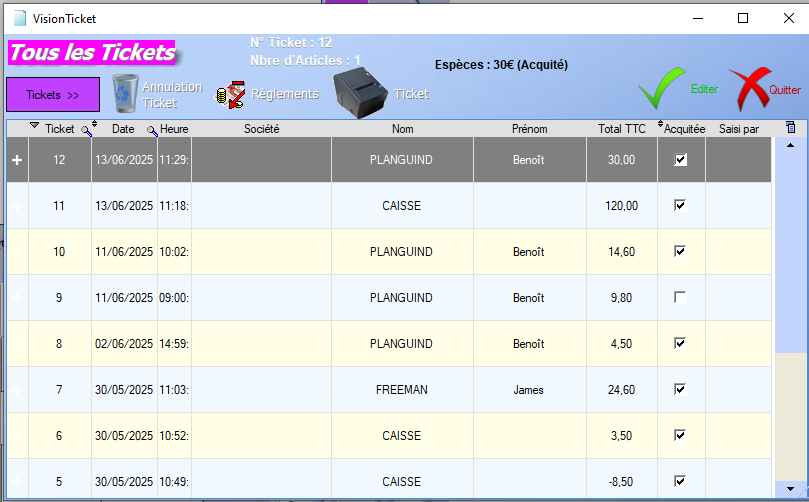This screenshot has width=809, height=502.
Task: Click the Total TTC column header
Action: click(621, 129)
